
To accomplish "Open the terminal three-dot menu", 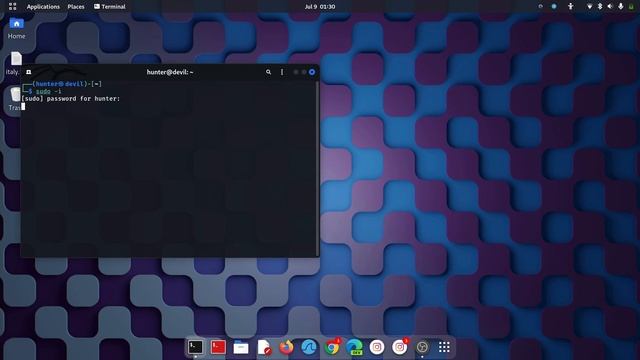I will (282, 72).
